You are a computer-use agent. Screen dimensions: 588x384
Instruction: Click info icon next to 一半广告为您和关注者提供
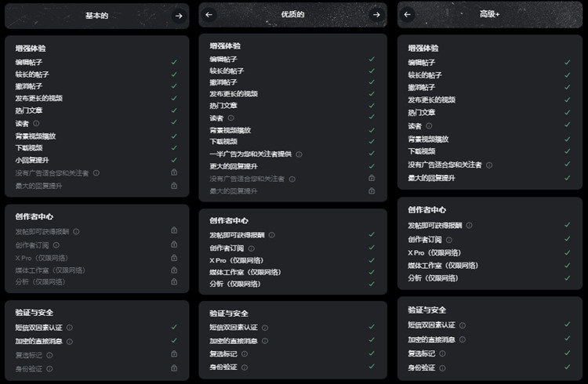coord(299,154)
